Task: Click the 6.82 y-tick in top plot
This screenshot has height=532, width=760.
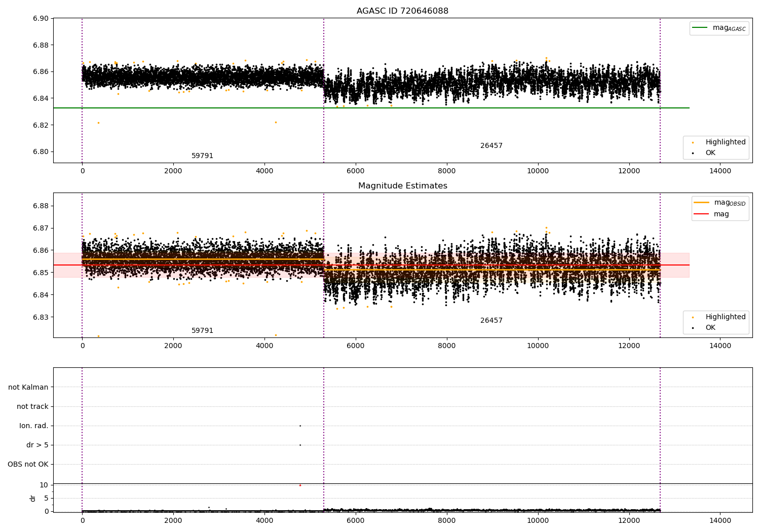Action: point(41,125)
